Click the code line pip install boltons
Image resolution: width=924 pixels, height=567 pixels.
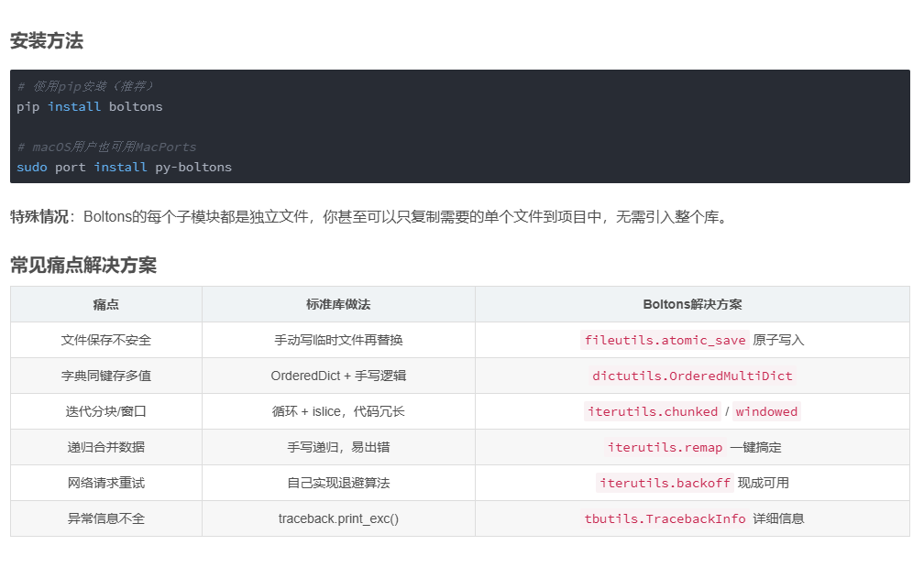[x=90, y=106]
